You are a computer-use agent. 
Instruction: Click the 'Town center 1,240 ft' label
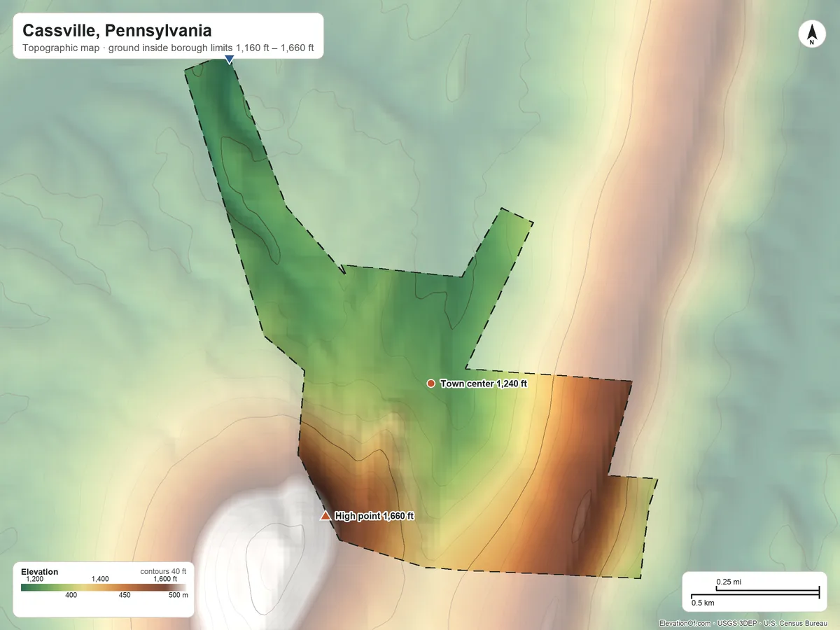(484, 384)
